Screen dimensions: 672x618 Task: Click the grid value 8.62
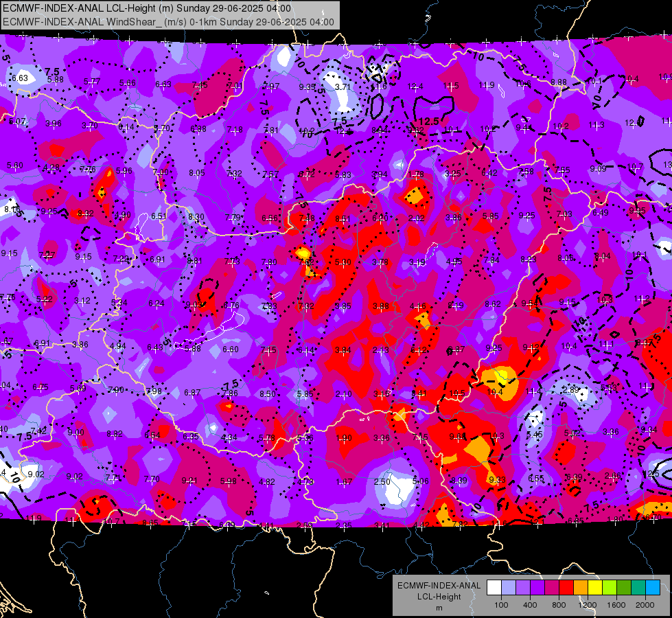click(493, 304)
